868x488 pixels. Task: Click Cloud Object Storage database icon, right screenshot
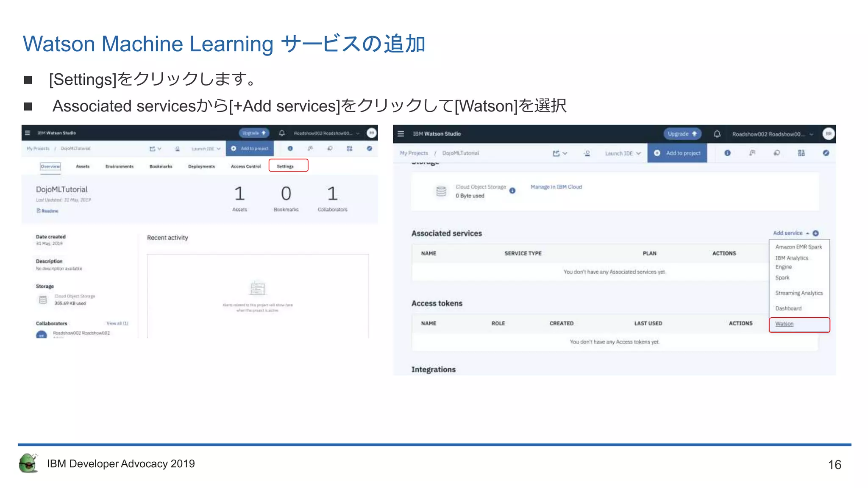[x=441, y=191]
